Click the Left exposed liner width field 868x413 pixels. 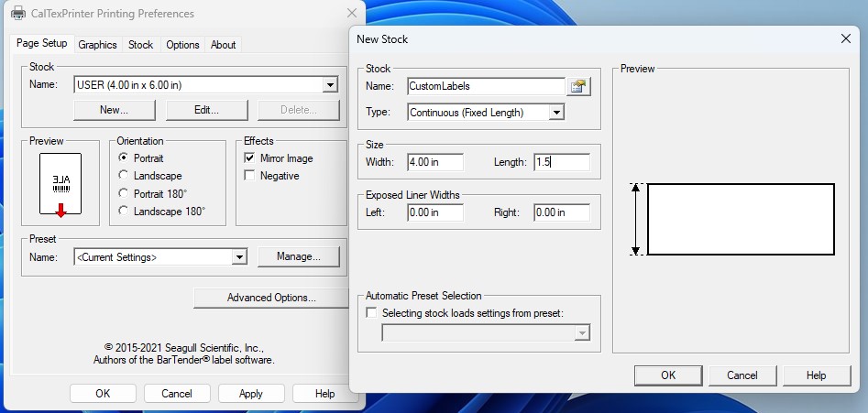tap(435, 212)
